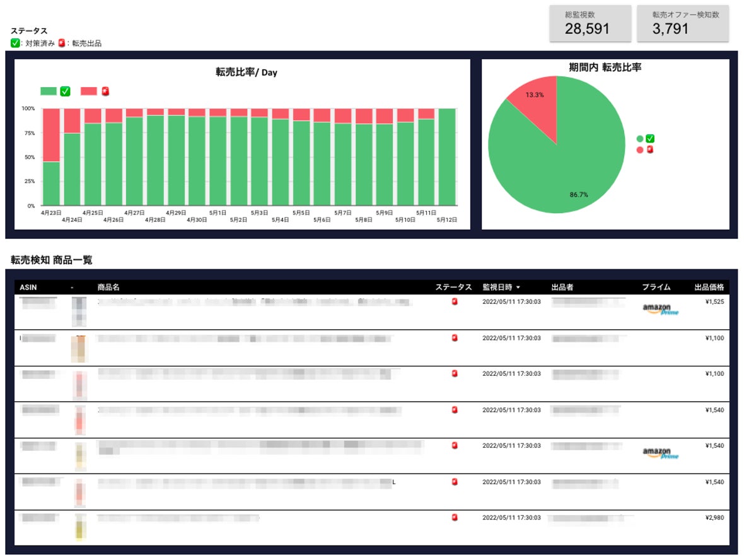Screen dimensions: 744x560
Task: Click the 出品価格 column header
Action: [709, 287]
